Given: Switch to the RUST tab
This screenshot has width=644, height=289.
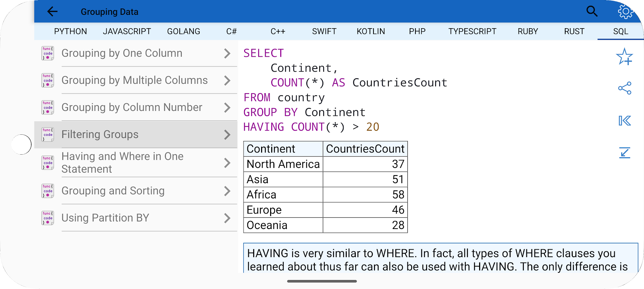Looking at the screenshot, I should [x=574, y=31].
